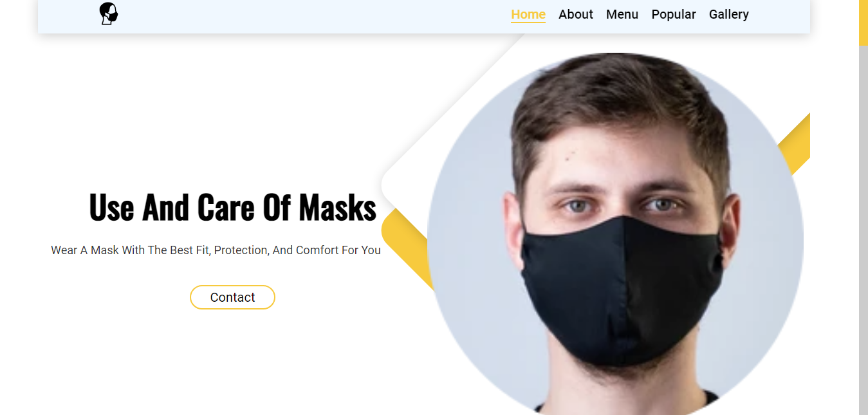Go to the About section
This screenshot has width=868, height=415.
576,14
